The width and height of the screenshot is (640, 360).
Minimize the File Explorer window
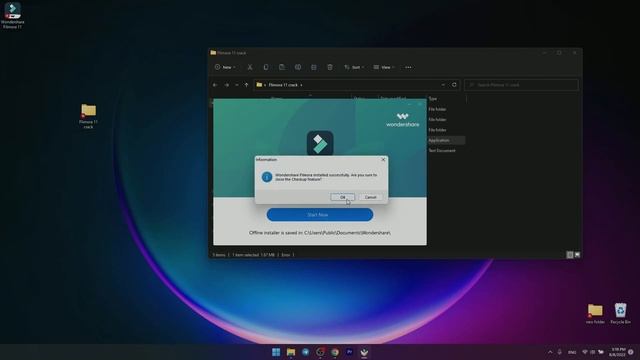pyautogui.click(x=544, y=53)
